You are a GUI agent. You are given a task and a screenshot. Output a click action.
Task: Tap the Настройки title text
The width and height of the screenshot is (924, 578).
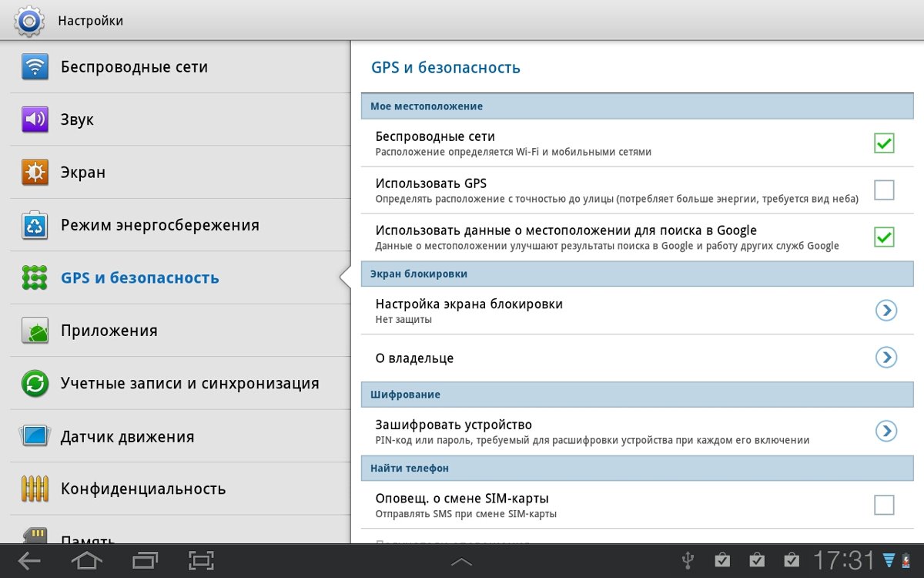tap(90, 21)
